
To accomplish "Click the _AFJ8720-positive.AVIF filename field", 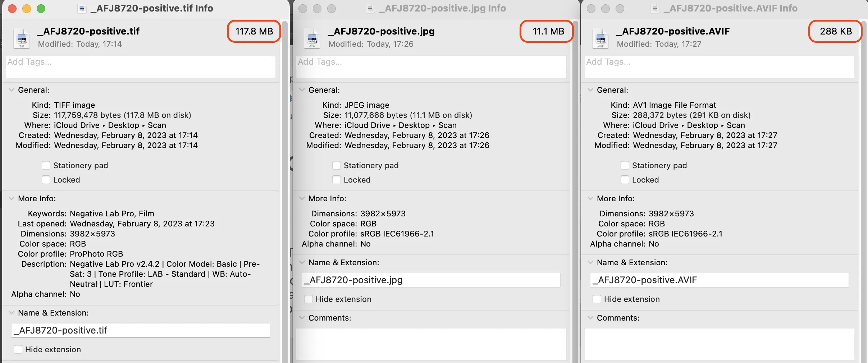I will tap(719, 280).
